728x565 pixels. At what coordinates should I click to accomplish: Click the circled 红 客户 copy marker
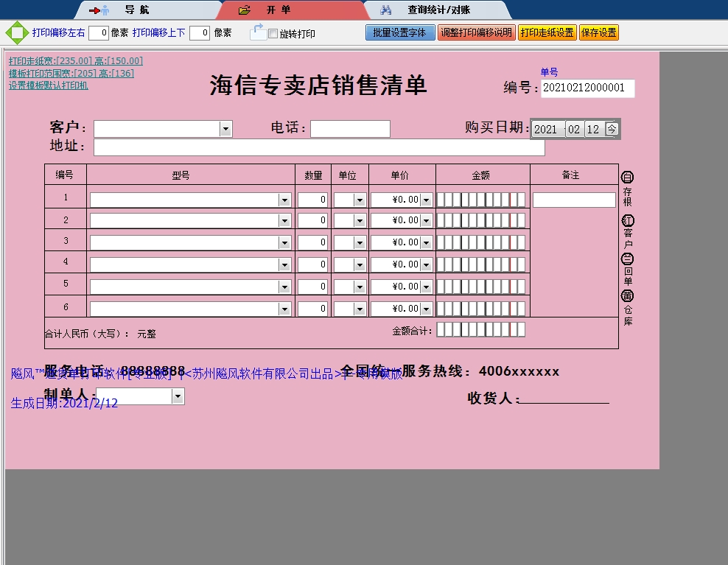(628, 221)
